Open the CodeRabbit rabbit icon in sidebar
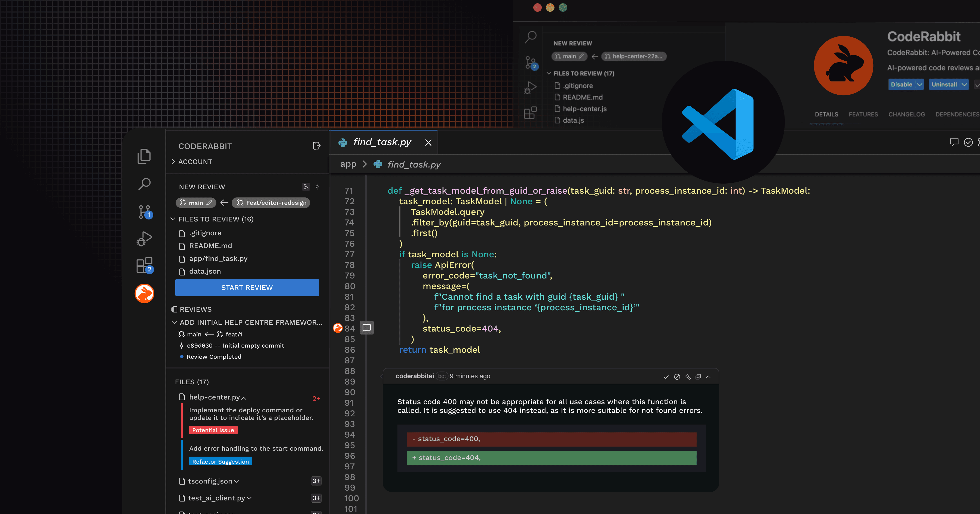 (144, 293)
